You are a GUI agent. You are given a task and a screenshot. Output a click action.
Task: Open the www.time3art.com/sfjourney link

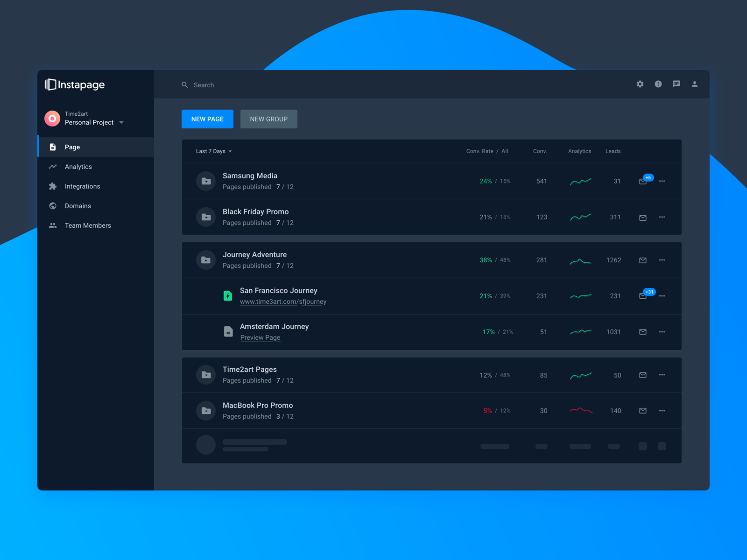pos(283,302)
